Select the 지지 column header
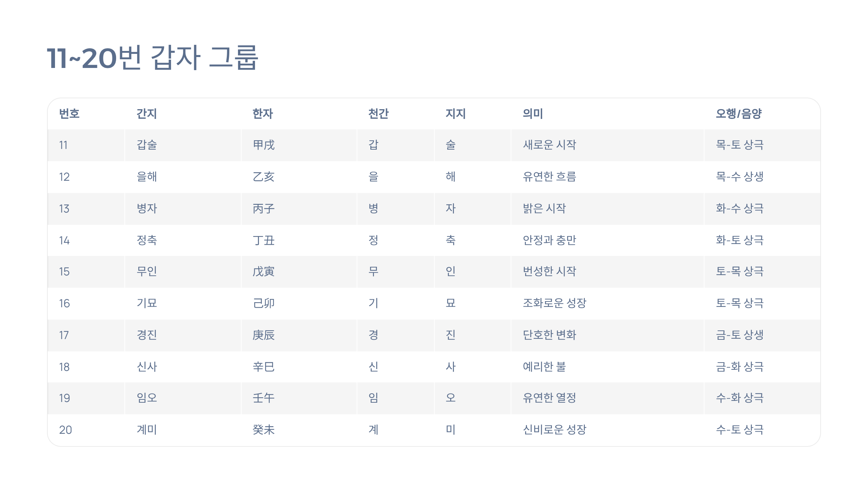Image resolution: width=868 pixels, height=488 pixels. [455, 114]
